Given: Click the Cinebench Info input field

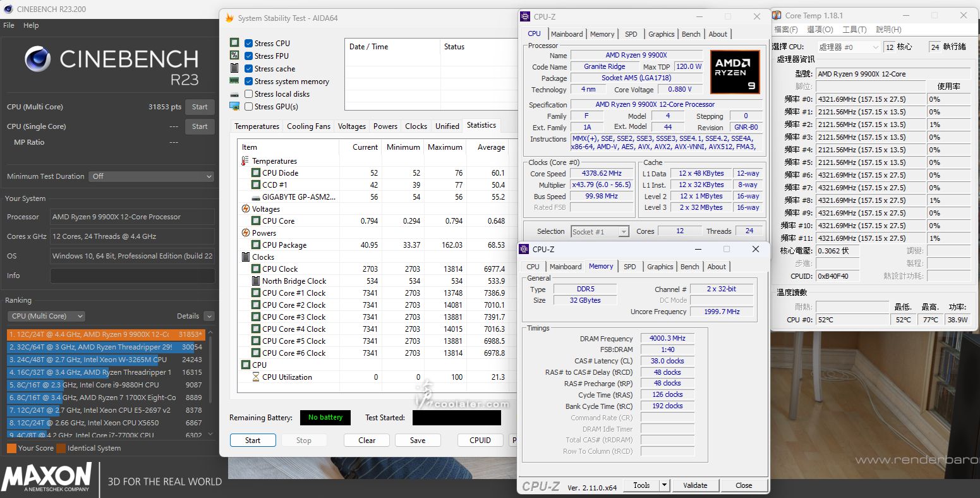Looking at the screenshot, I should [132, 276].
